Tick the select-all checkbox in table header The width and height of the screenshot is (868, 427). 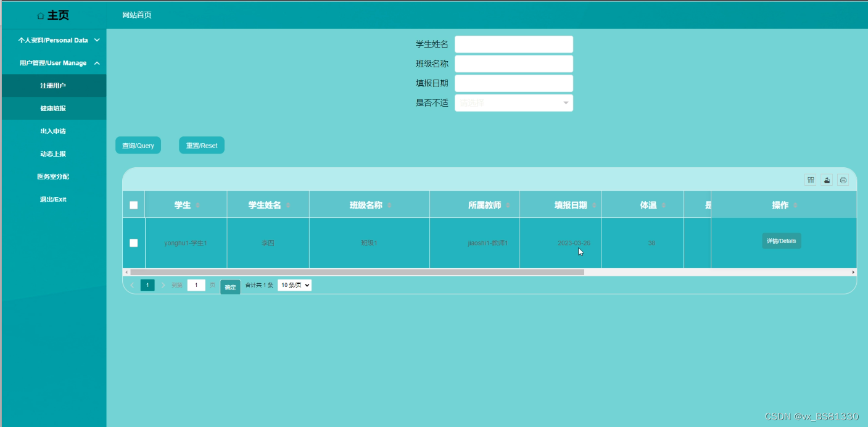point(134,205)
